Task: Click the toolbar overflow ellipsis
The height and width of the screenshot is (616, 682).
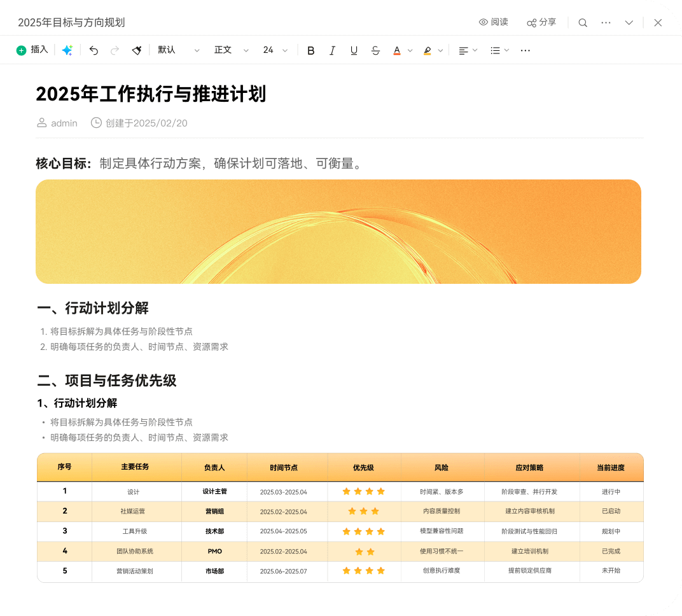Action: [525, 50]
